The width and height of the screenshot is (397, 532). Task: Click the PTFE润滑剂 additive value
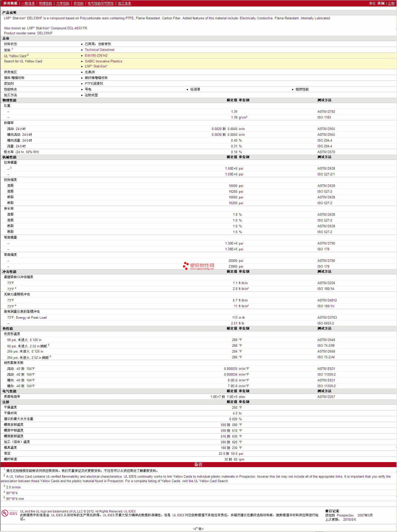94,84
